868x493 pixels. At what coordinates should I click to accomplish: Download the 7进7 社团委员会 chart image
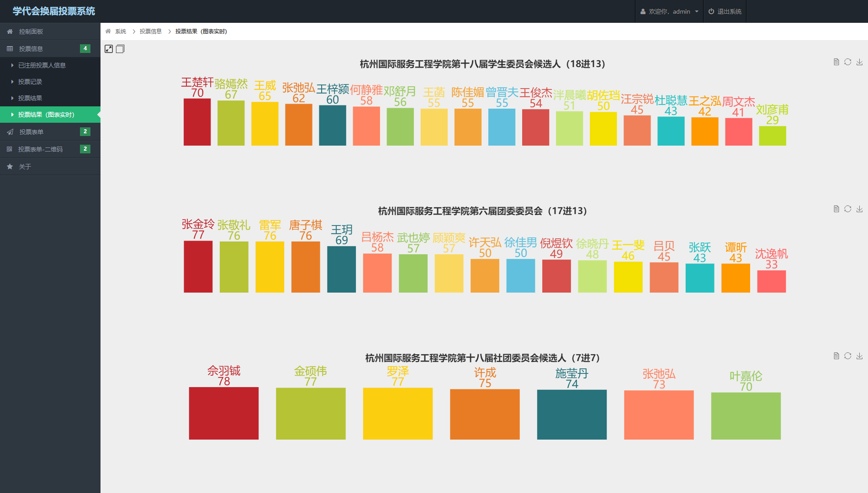pos(859,356)
